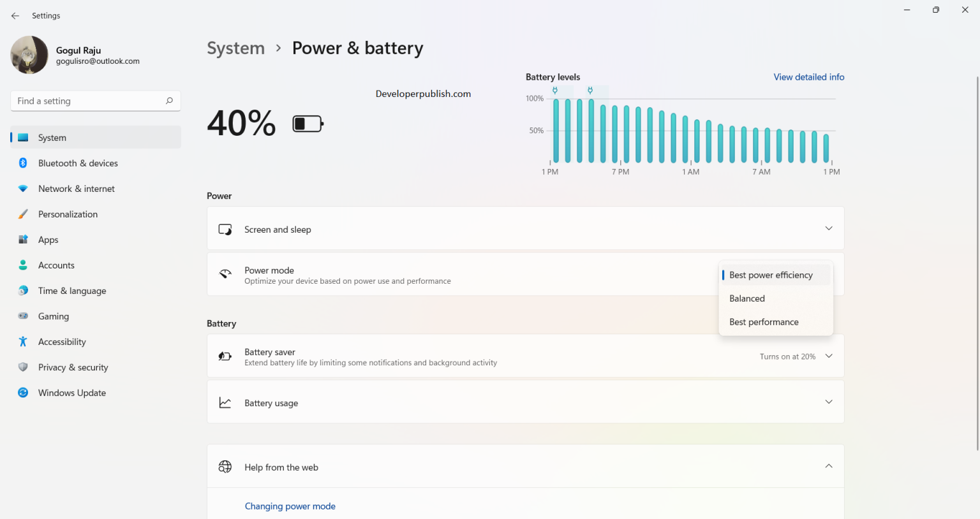Click the battery saver lightning icon

pyautogui.click(x=225, y=355)
